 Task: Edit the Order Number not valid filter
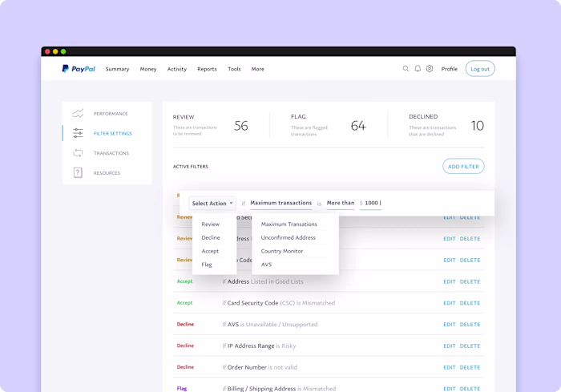[450, 368]
